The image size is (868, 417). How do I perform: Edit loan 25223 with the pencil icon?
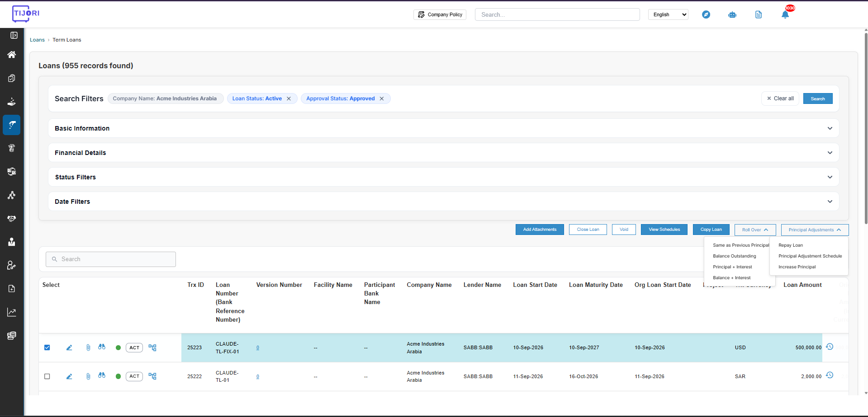(69, 347)
